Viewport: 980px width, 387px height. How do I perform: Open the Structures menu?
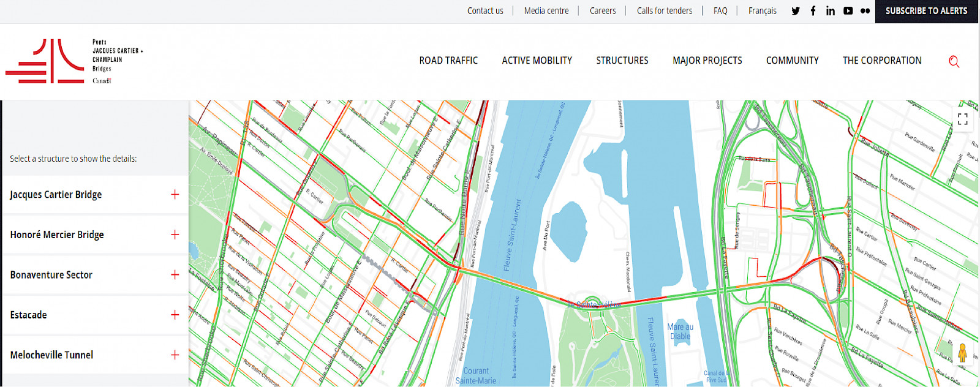click(622, 61)
